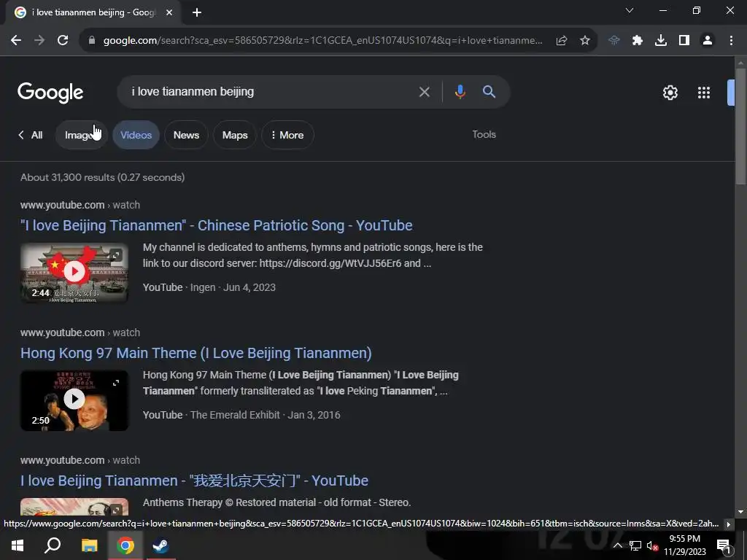Open the Chrome three-dot menu
This screenshot has height=560, width=747.
pos(731,41)
